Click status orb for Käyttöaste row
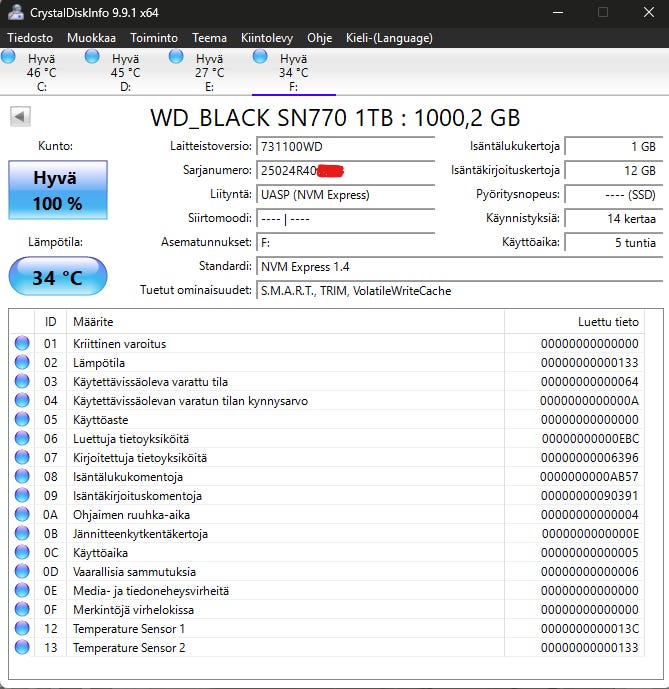This screenshot has width=669, height=689. pos(22,419)
